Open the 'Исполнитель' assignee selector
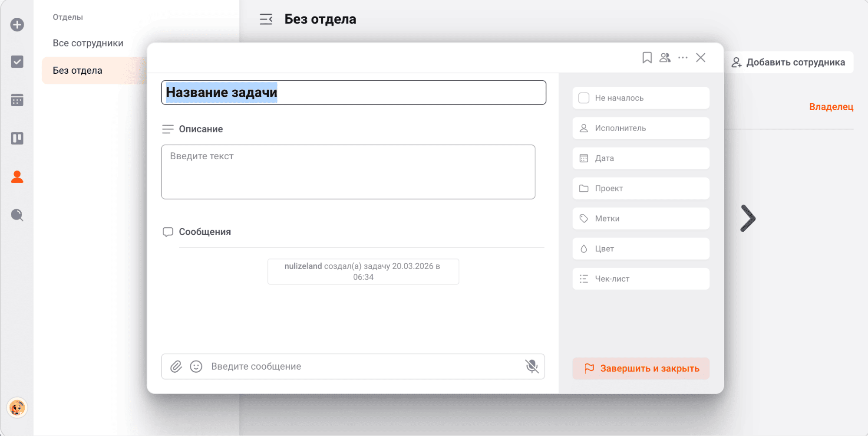Image resolution: width=868 pixels, height=436 pixels. pos(640,128)
